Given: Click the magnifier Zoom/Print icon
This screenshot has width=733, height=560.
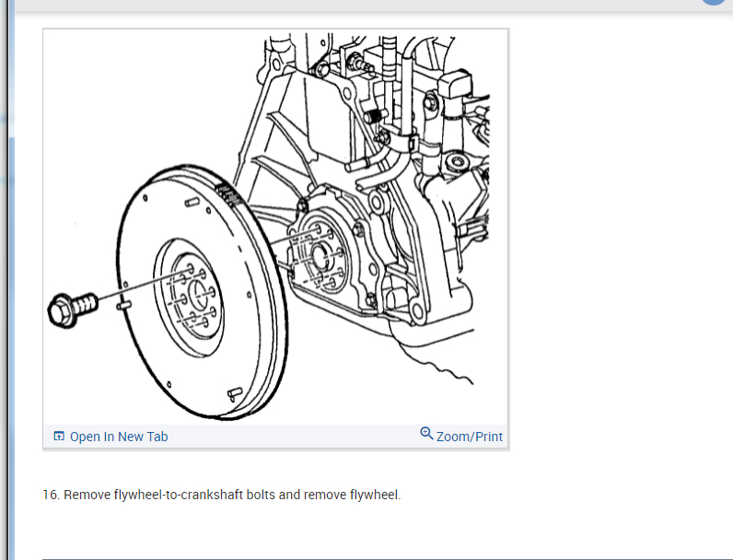Looking at the screenshot, I should tap(426, 433).
